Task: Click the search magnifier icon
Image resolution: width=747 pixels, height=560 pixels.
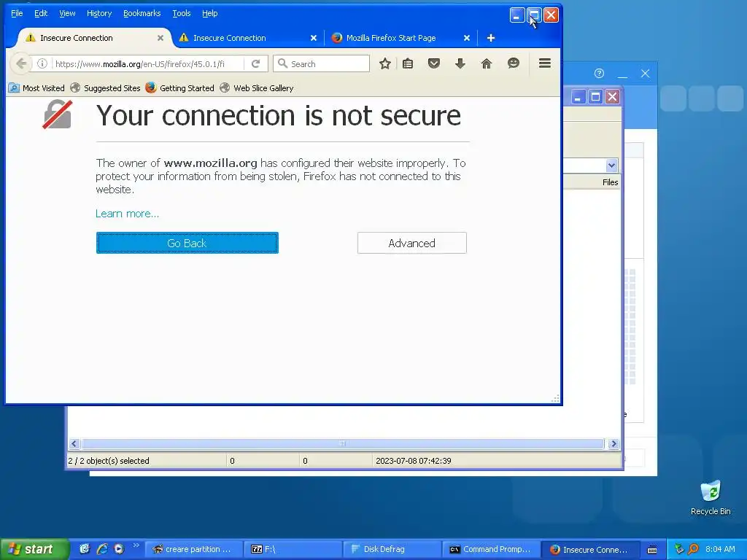Action: click(282, 63)
